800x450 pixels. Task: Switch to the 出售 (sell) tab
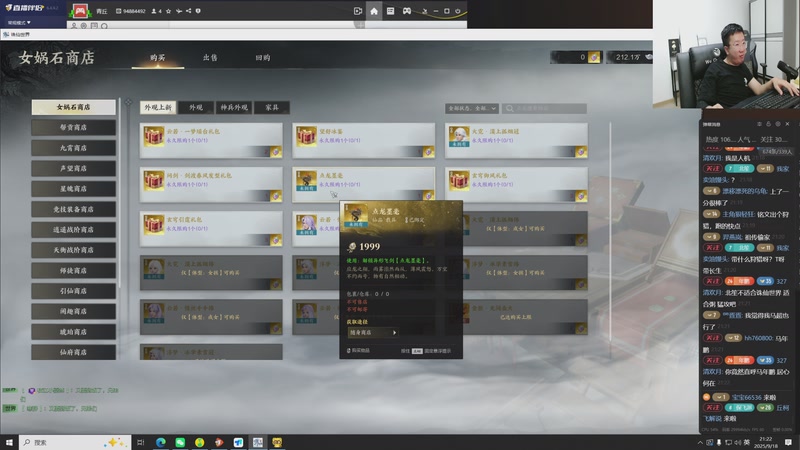click(210, 58)
